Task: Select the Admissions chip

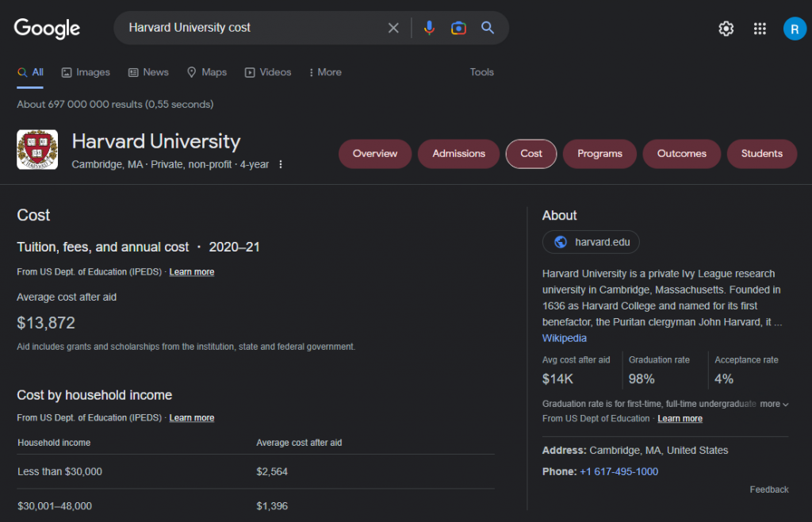Action: tap(458, 154)
